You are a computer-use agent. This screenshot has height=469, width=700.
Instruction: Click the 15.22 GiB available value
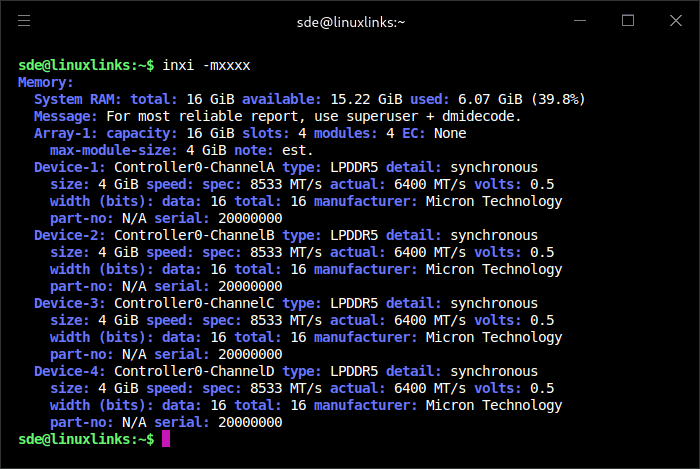(367, 99)
